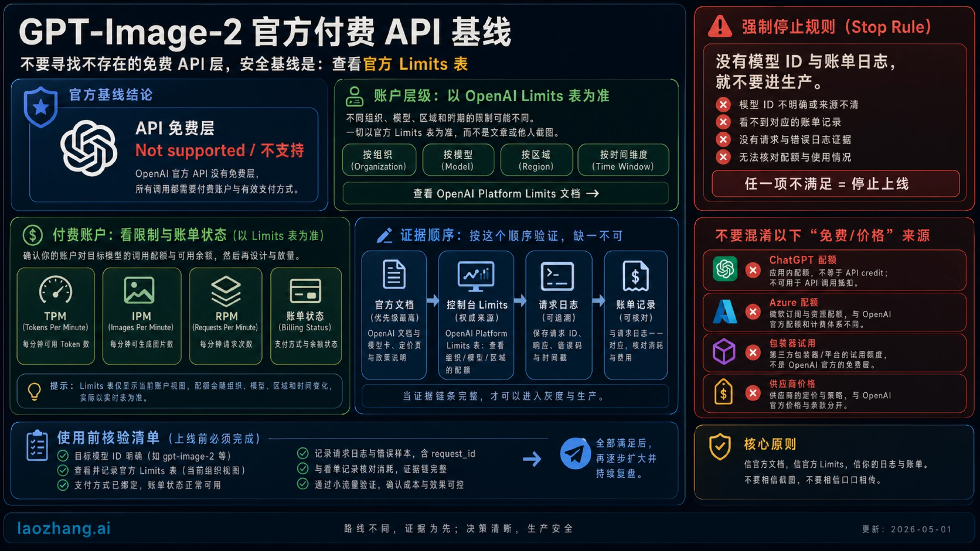Select the 按组织 (Organization) pill
This screenshot has width=980, height=551.
pos(379,160)
